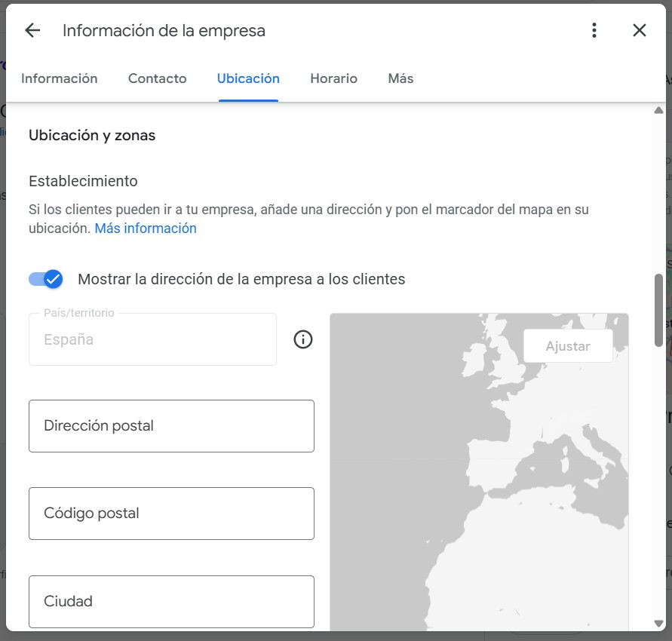
Task: Select the Código postal input box
Action: [171, 514]
